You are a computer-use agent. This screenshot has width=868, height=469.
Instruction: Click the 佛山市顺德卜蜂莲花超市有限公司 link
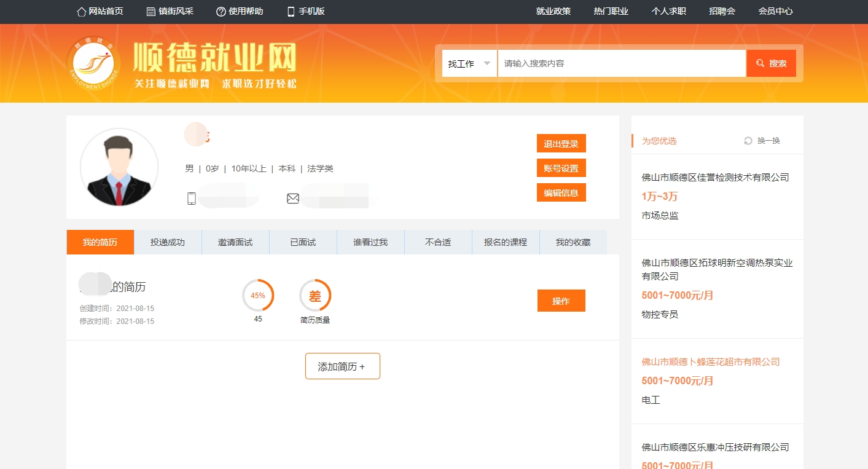[710, 361]
